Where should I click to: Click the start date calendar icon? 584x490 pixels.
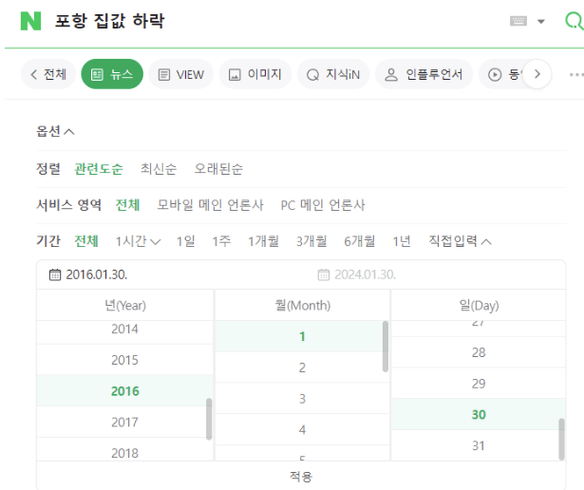tap(55, 275)
